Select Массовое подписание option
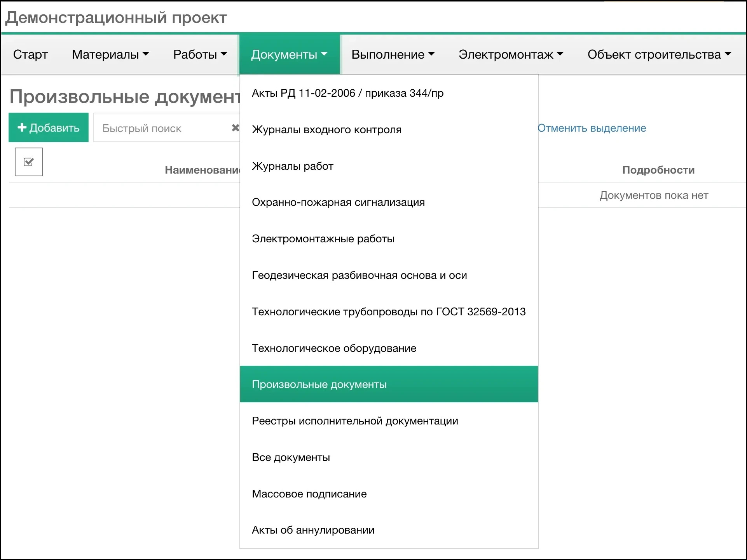747x560 pixels. [x=309, y=494]
